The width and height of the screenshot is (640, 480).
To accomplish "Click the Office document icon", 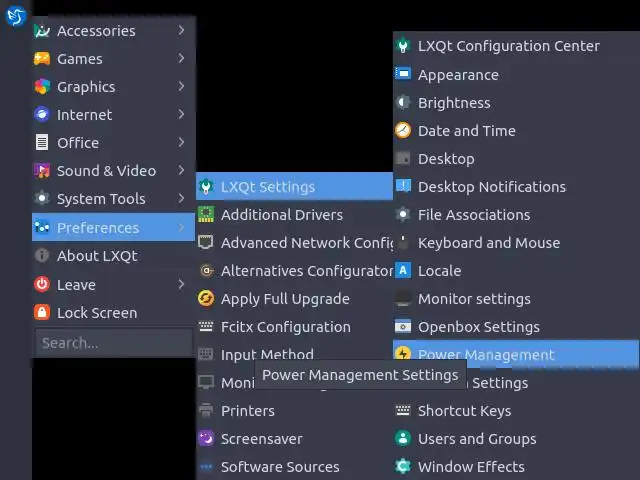I will tap(42, 142).
